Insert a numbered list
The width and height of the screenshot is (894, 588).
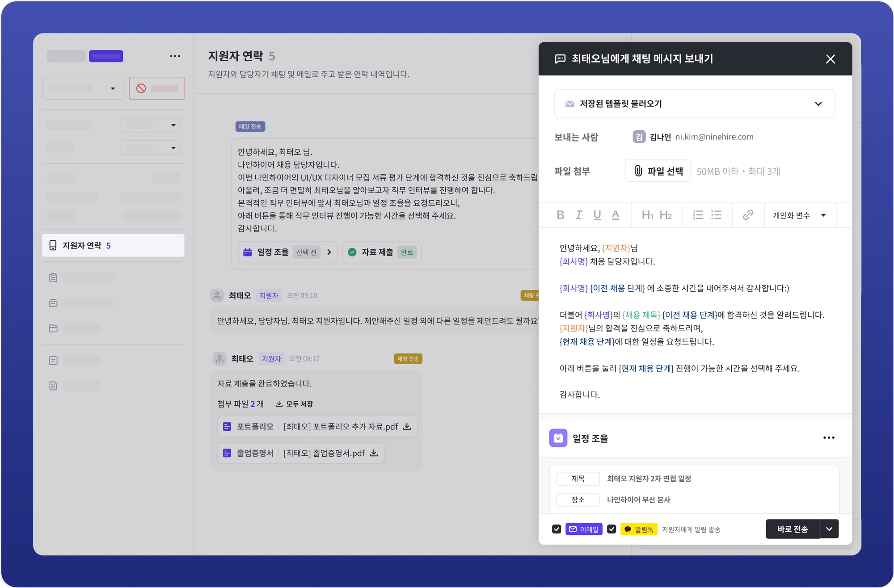point(698,215)
